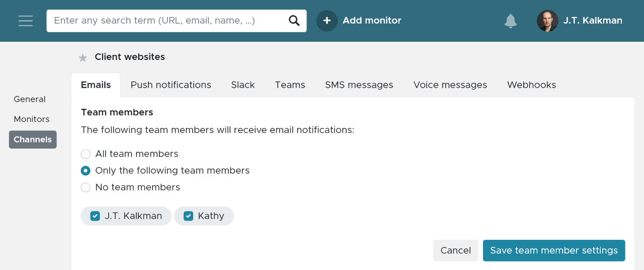Image resolution: width=644 pixels, height=270 pixels.
Task: Click the plus Add monitor icon
Action: click(327, 21)
